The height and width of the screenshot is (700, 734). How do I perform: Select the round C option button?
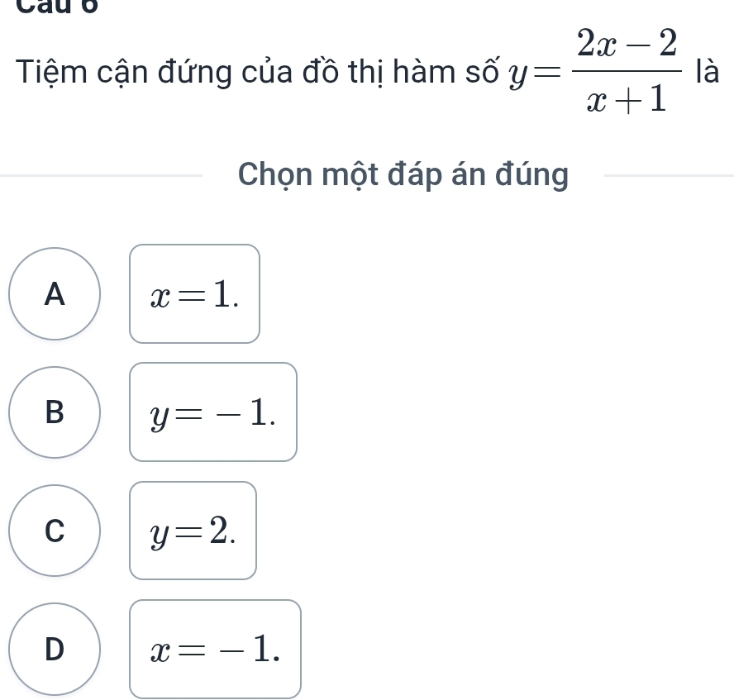pos(55,530)
